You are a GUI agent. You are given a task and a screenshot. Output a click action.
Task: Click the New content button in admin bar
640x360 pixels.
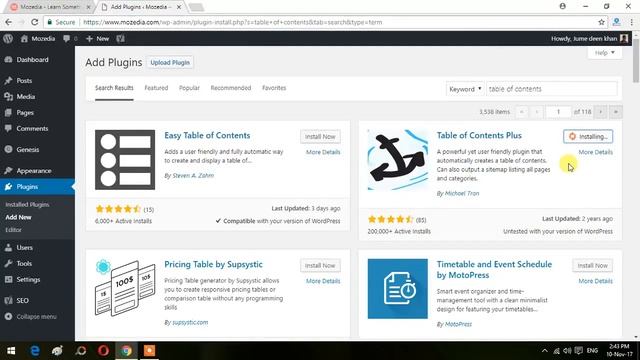(x=98, y=39)
